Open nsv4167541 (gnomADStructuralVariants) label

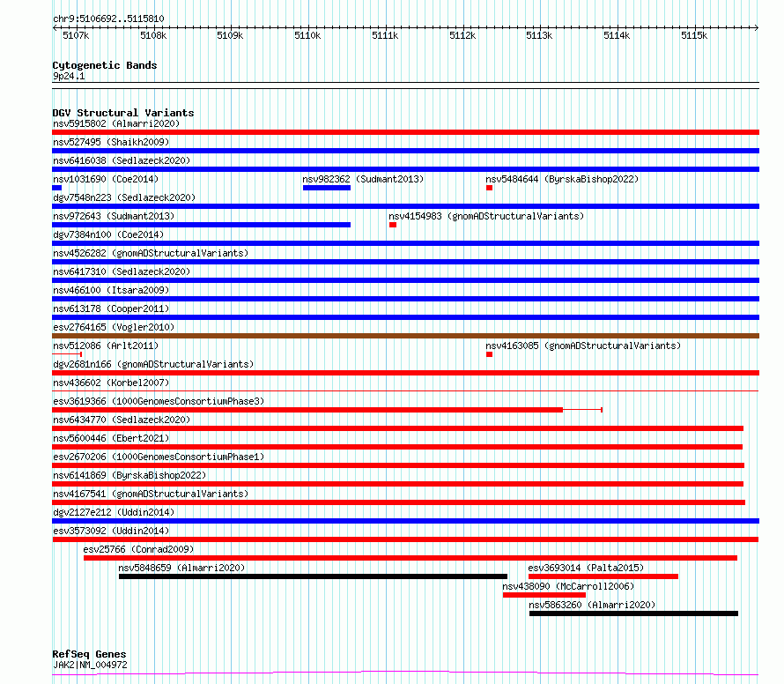coord(151,494)
